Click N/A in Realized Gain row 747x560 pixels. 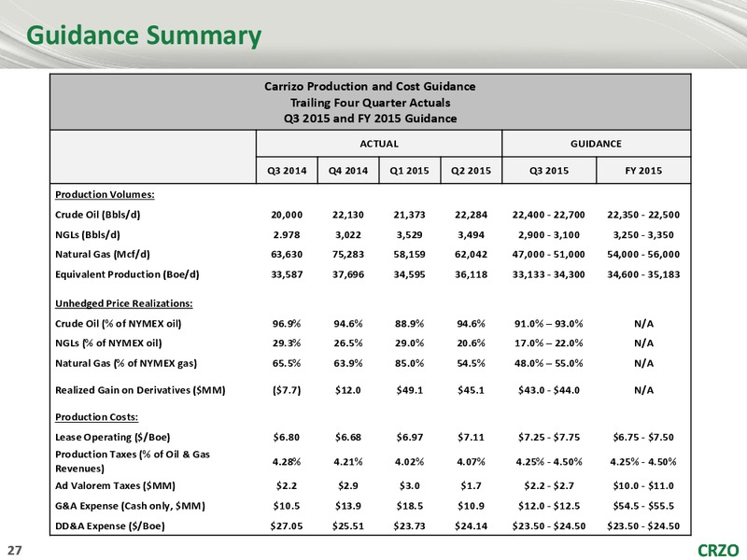pos(643,390)
